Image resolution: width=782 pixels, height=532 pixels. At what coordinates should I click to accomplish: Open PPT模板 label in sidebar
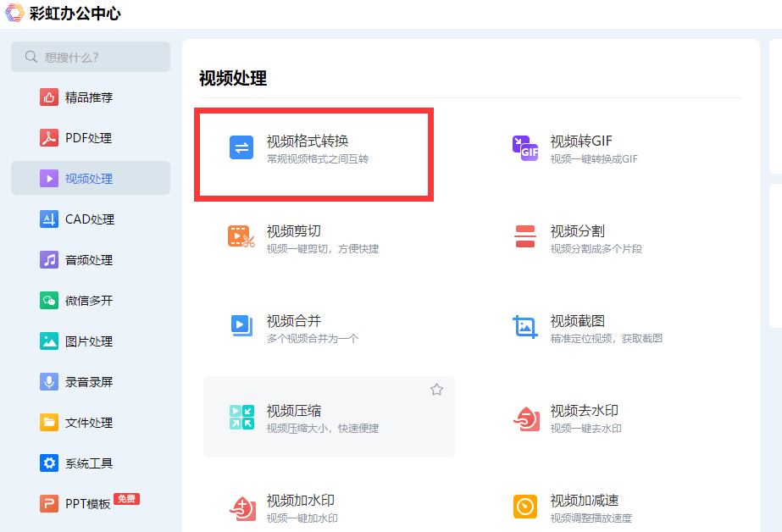(88, 504)
